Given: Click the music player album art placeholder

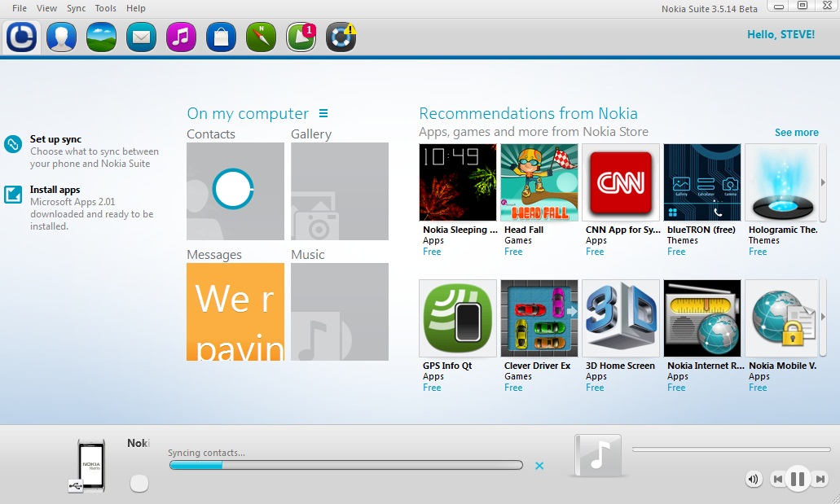Looking at the screenshot, I should coord(598,455).
